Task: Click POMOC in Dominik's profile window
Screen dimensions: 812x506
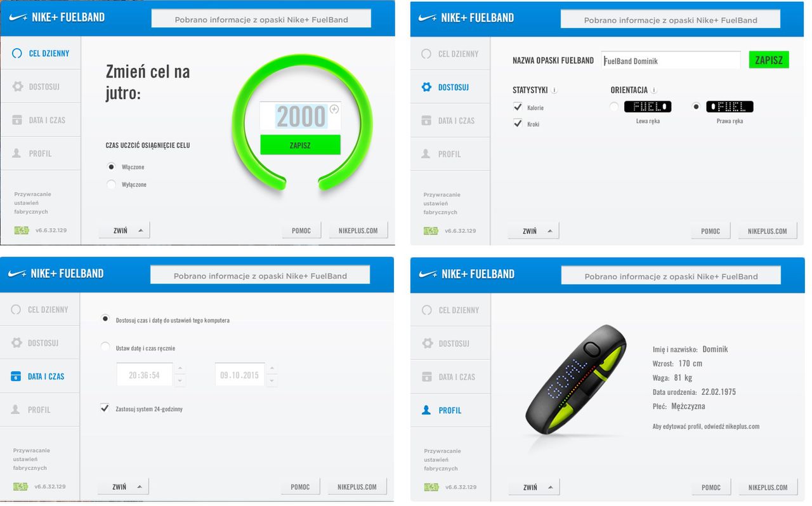Action: [x=711, y=488]
